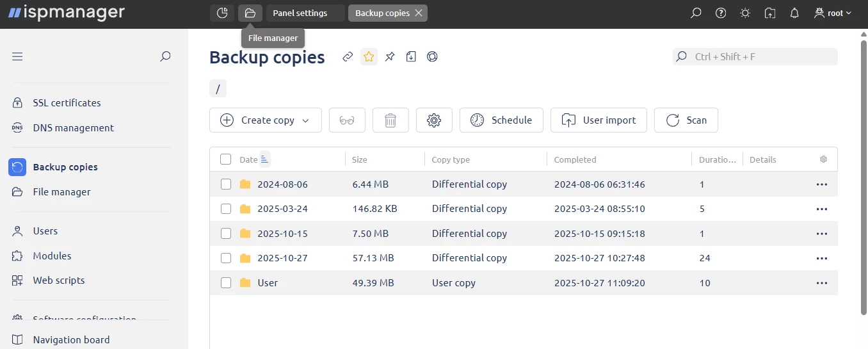Viewport: 868px width, 349px height.
Task: Open Modules in sidebar
Action: (x=52, y=256)
